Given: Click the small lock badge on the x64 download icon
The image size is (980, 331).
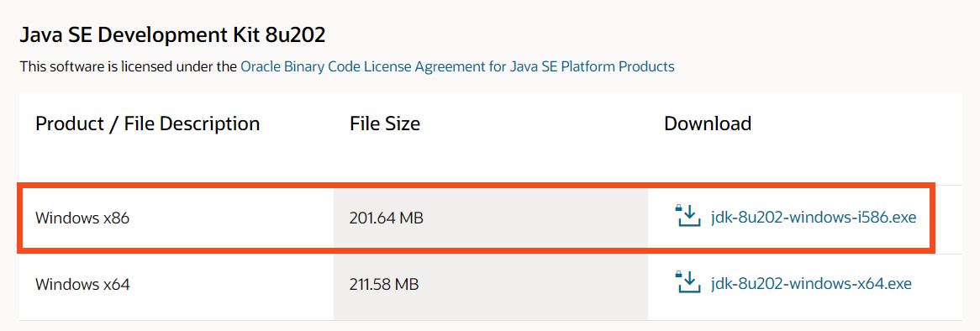Looking at the screenshot, I should 678,274.
